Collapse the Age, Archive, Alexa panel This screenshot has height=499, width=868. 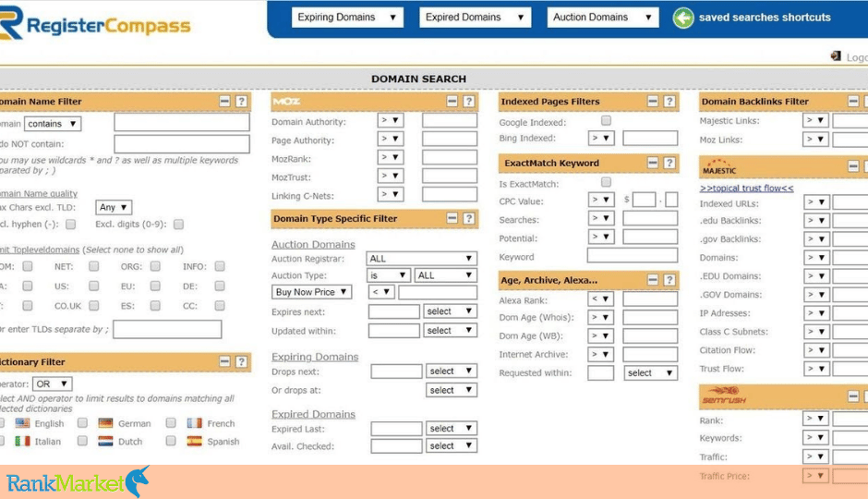click(653, 280)
